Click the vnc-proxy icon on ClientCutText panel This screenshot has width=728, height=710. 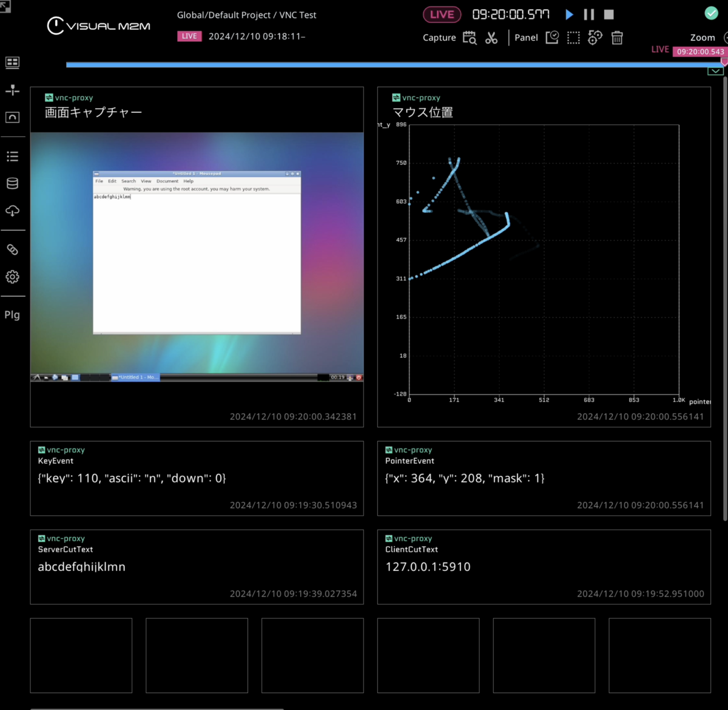click(389, 539)
